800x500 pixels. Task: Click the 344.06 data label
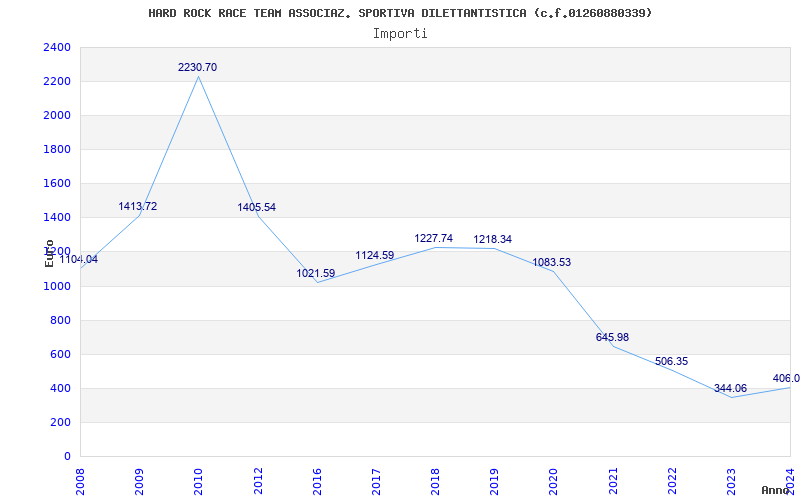pos(731,389)
